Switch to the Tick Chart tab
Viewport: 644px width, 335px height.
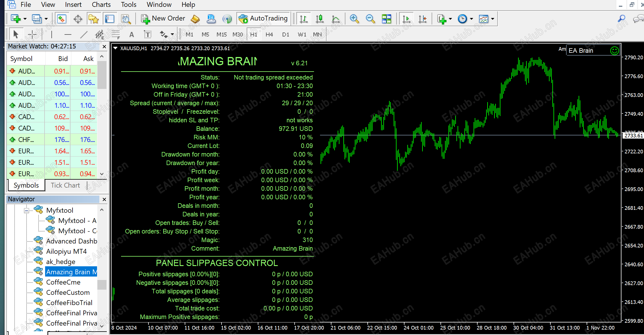point(65,185)
